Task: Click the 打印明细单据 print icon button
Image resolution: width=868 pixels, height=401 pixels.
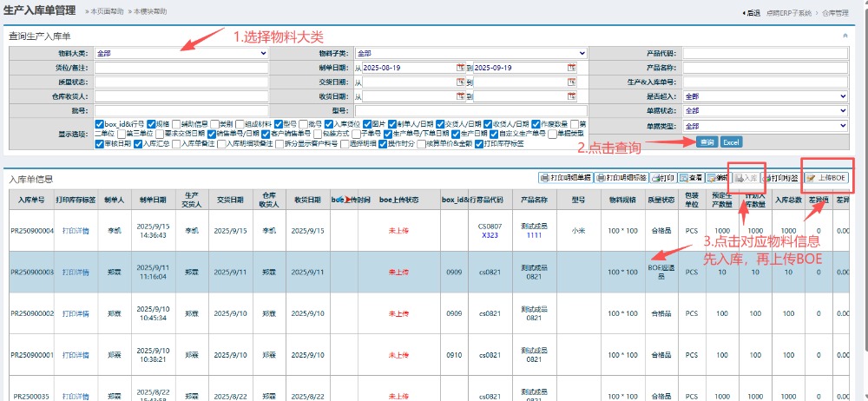Action: [x=565, y=177]
